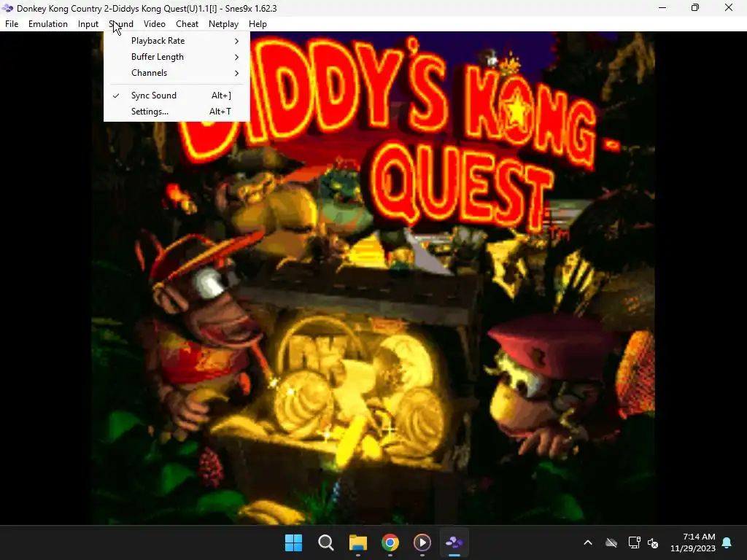Screen dimensions: 747x560
Task: Open the Video menu
Action: coord(155,24)
